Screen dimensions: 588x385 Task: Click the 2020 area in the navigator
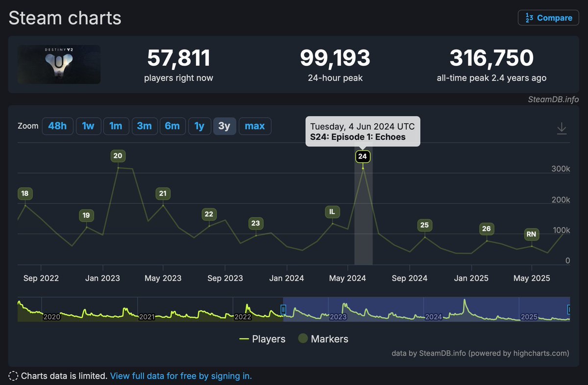[x=52, y=317]
